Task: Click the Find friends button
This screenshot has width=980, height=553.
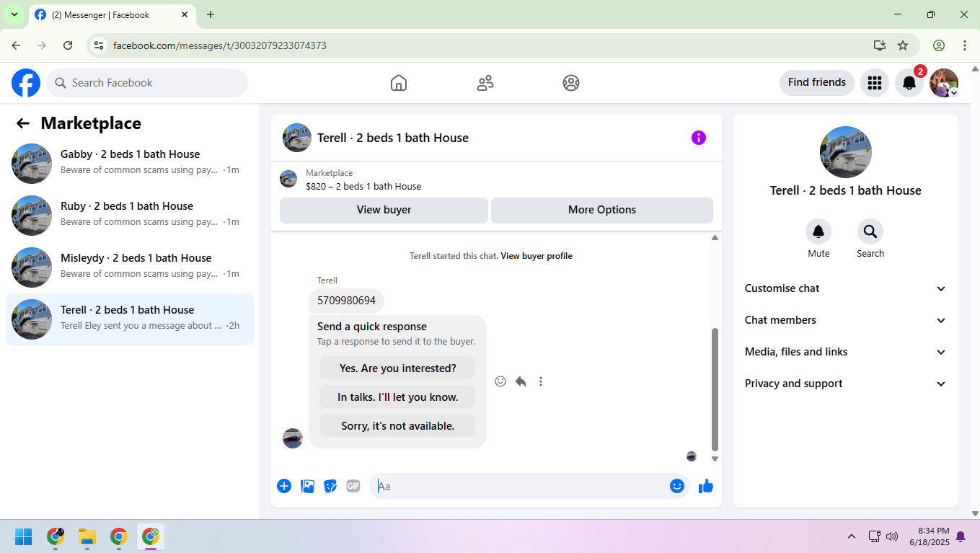Action: coord(817,83)
